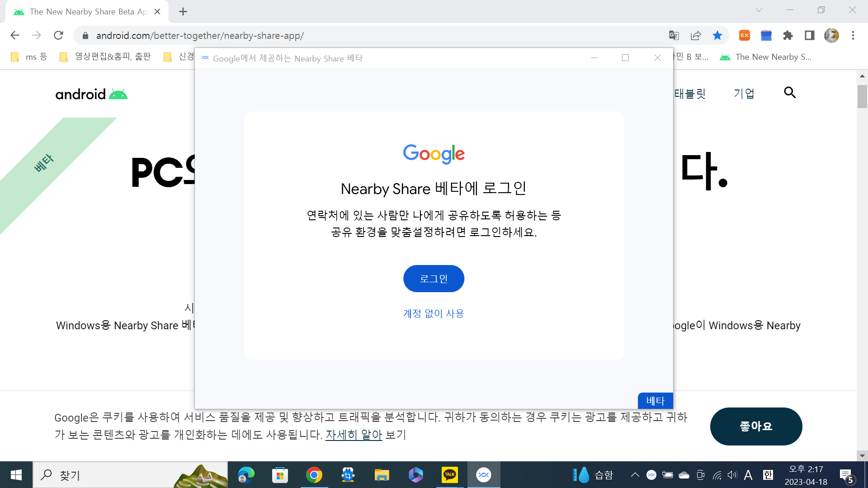The image size is (868, 488).
Task: Open Wi-Fi network tray icon
Action: pyautogui.click(x=717, y=475)
